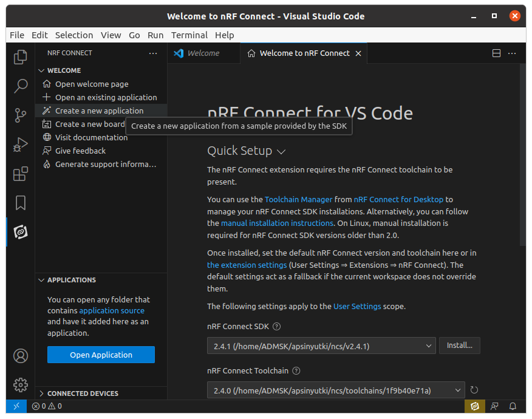Open the Terminal menu
This screenshot has height=419, width=532.
click(189, 35)
